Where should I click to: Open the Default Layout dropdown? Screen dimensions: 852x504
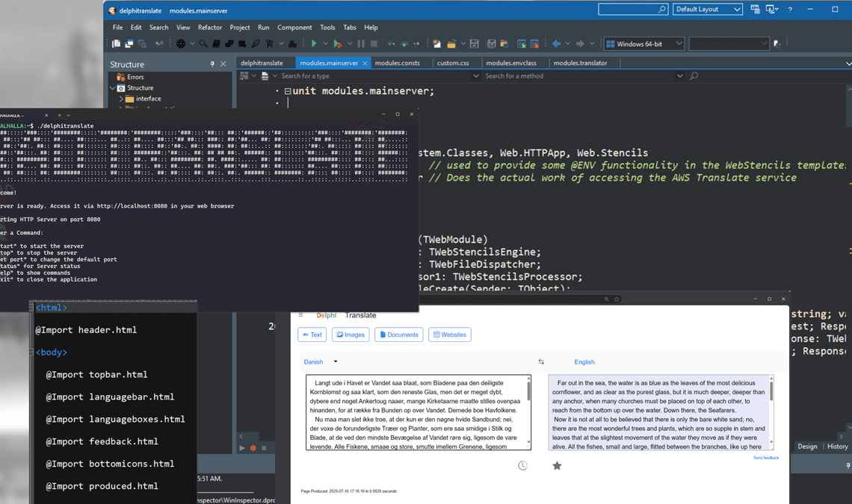pos(707,10)
